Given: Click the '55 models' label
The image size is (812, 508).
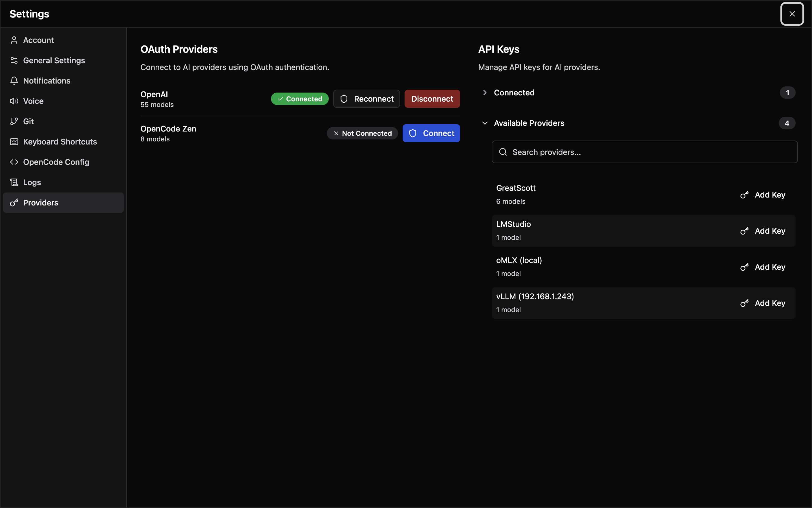Looking at the screenshot, I should coord(157,105).
